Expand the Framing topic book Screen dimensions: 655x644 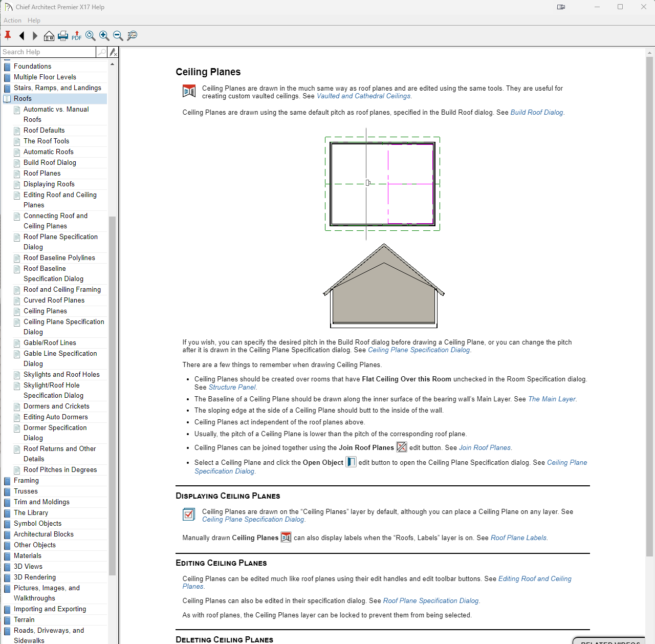coord(7,481)
